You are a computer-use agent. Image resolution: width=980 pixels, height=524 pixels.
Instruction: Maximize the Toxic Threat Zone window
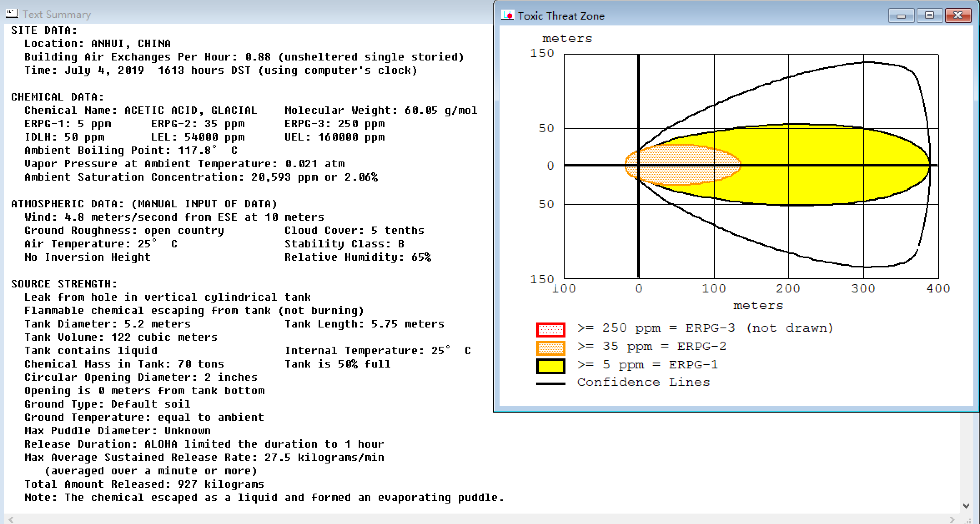point(929,16)
